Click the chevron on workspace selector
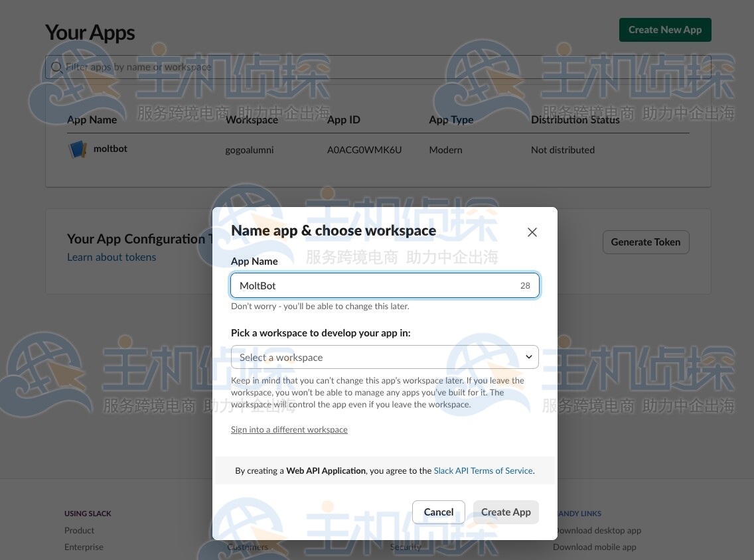Viewport: 754px width, 560px height. 528,357
